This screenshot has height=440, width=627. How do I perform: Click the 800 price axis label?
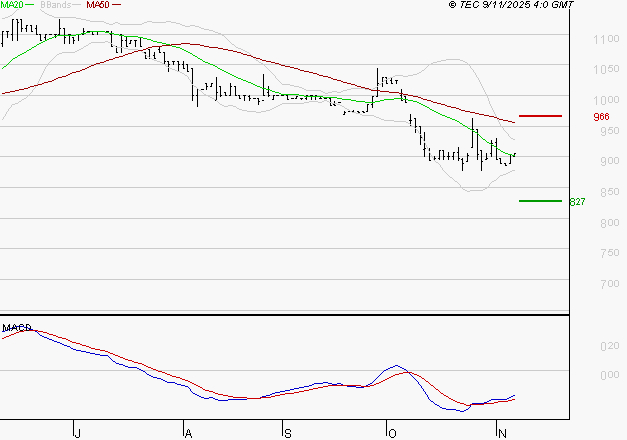pos(610,223)
